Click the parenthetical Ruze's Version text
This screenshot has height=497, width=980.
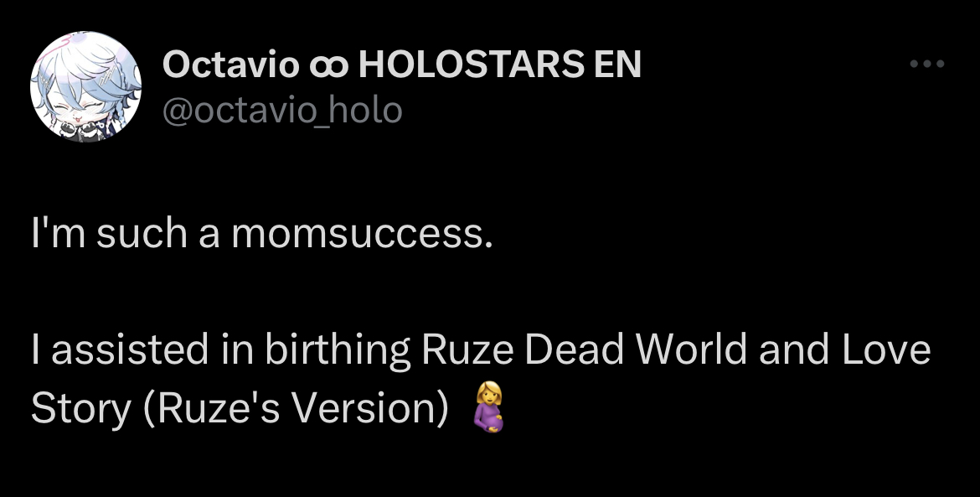(x=296, y=409)
